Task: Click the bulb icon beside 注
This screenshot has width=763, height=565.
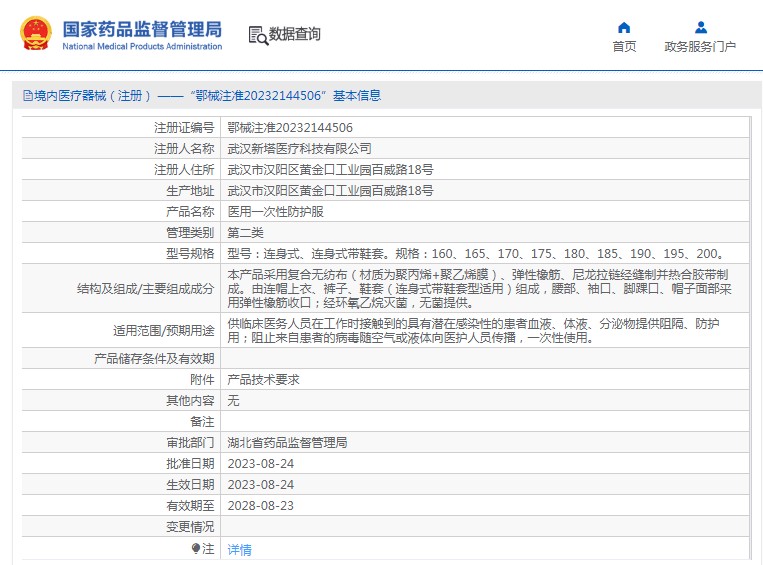Action: [x=196, y=548]
